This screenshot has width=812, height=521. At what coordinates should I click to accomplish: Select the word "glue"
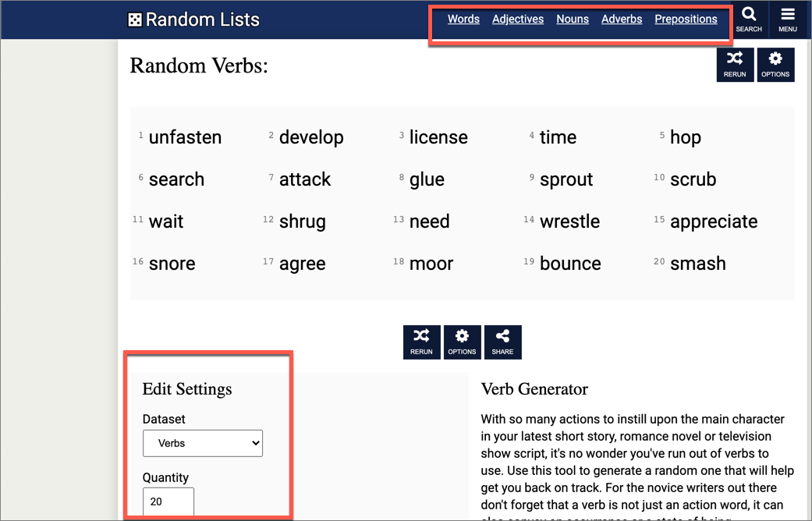click(427, 180)
